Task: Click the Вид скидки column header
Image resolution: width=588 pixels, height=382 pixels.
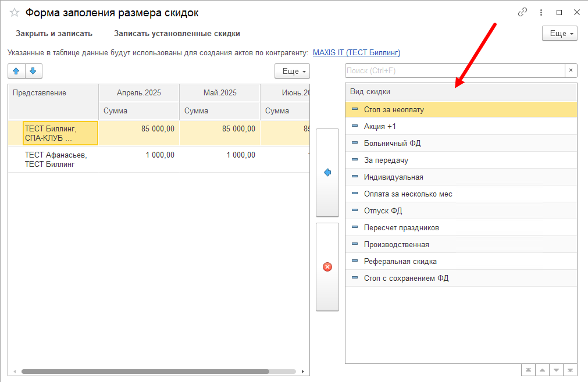Action: click(461, 91)
